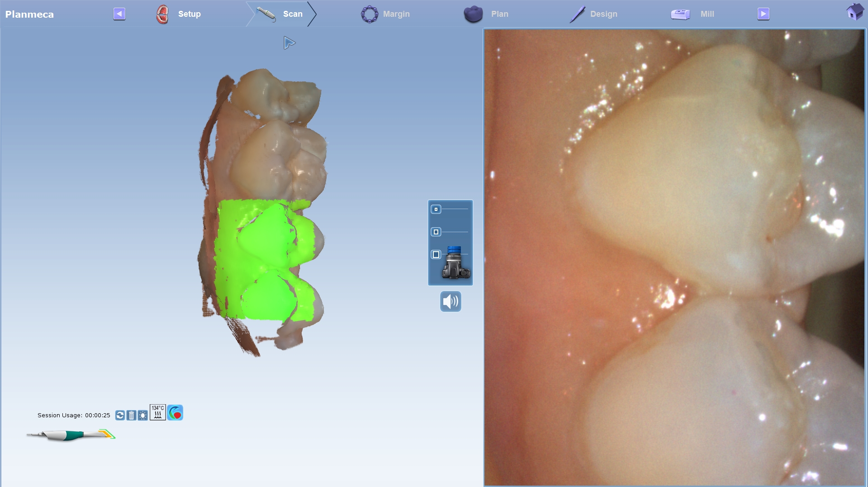Viewport: 868px width, 487px height.
Task: Select the medium field-of-view square
Action: pos(436,232)
